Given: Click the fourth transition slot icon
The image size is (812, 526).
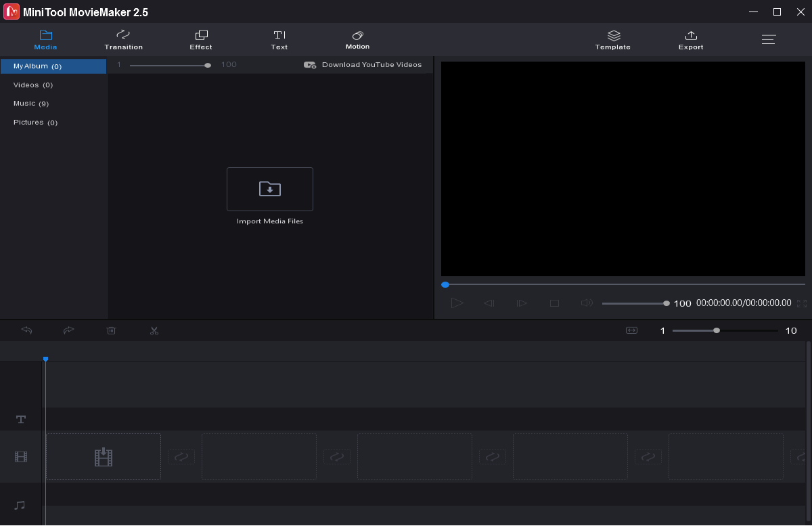Looking at the screenshot, I should pyautogui.click(x=648, y=457).
